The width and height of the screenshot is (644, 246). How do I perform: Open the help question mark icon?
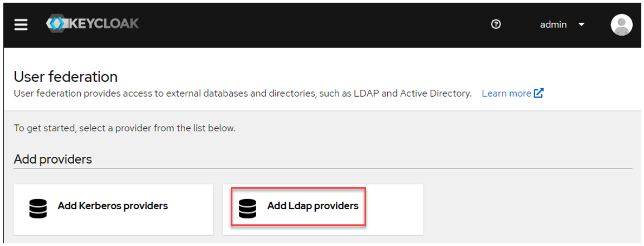point(496,25)
